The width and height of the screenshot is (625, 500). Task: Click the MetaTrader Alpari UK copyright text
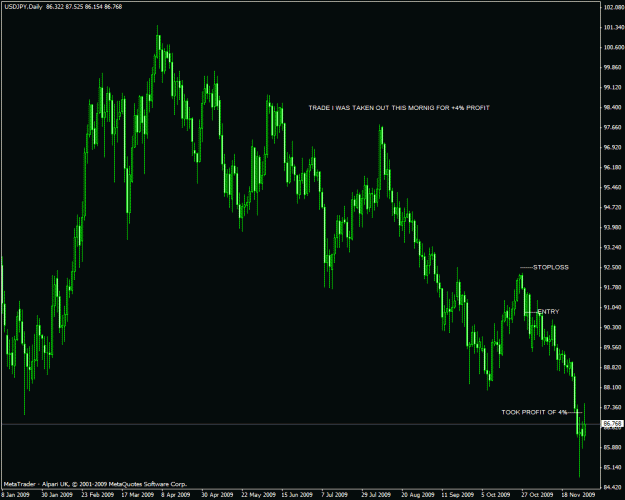pyautogui.click(x=95, y=484)
